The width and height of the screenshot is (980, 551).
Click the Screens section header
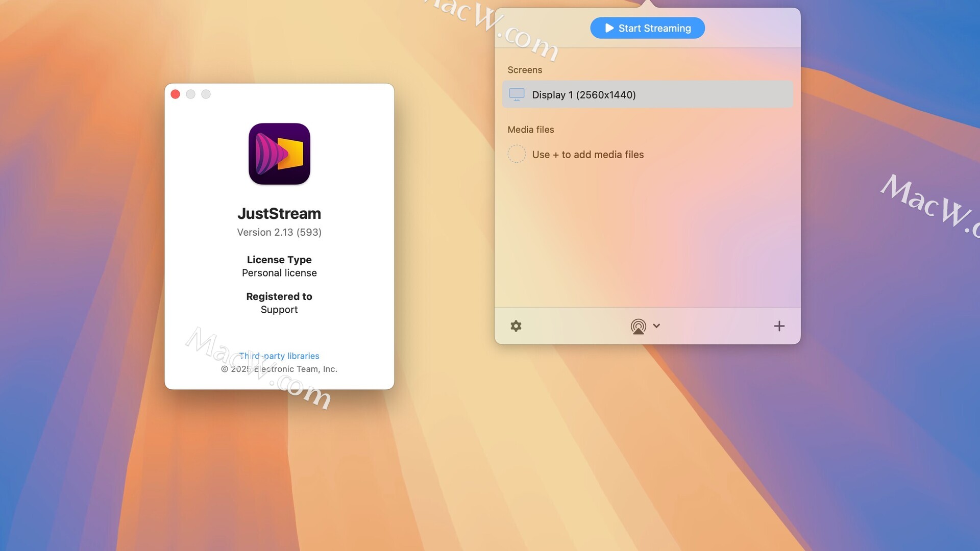[525, 70]
